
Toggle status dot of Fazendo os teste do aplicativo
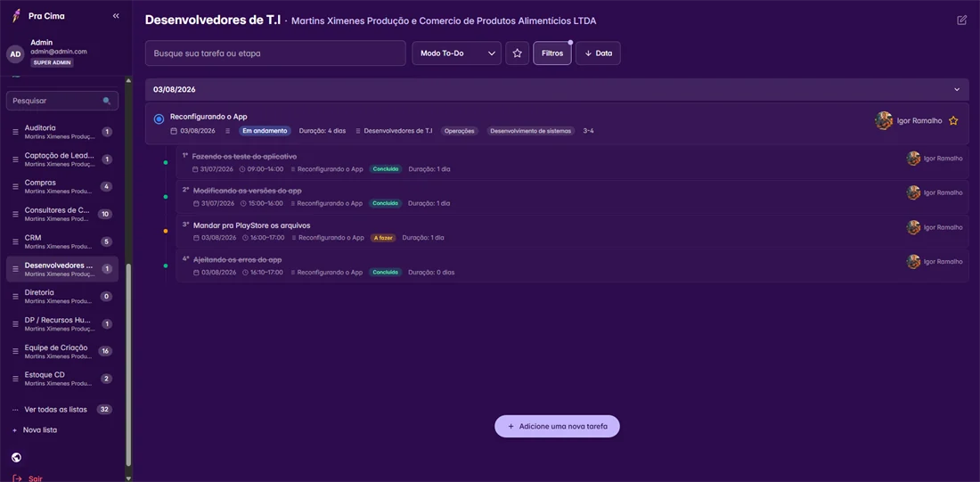[166, 162]
